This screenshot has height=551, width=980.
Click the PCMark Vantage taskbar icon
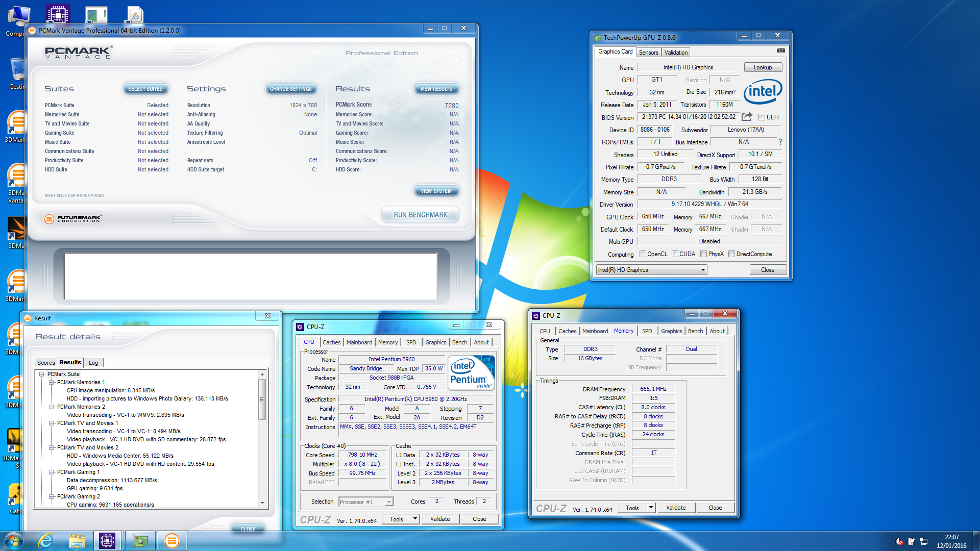click(x=172, y=541)
